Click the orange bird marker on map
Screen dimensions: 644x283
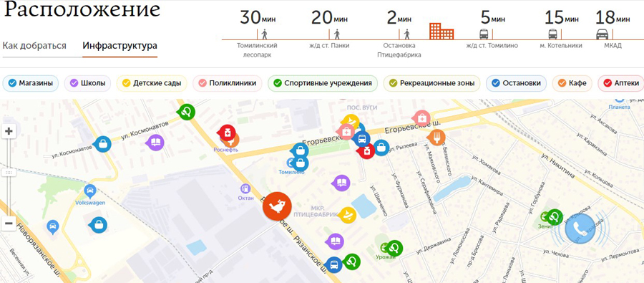(x=278, y=206)
